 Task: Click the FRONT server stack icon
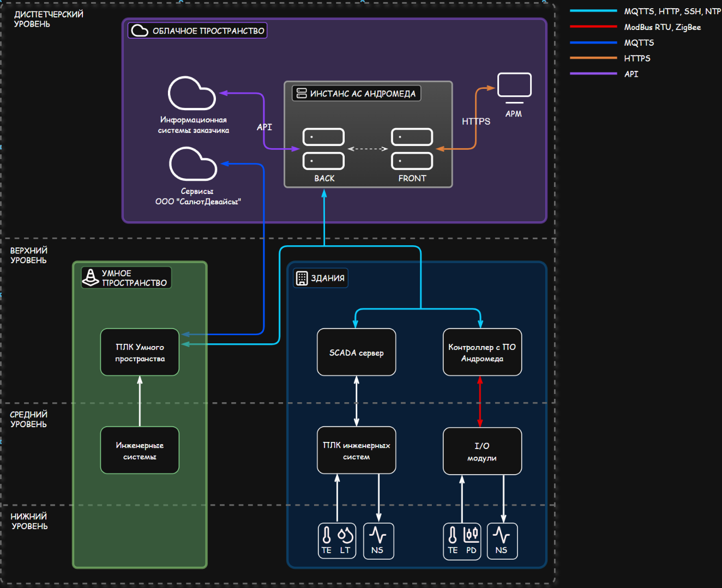412,149
